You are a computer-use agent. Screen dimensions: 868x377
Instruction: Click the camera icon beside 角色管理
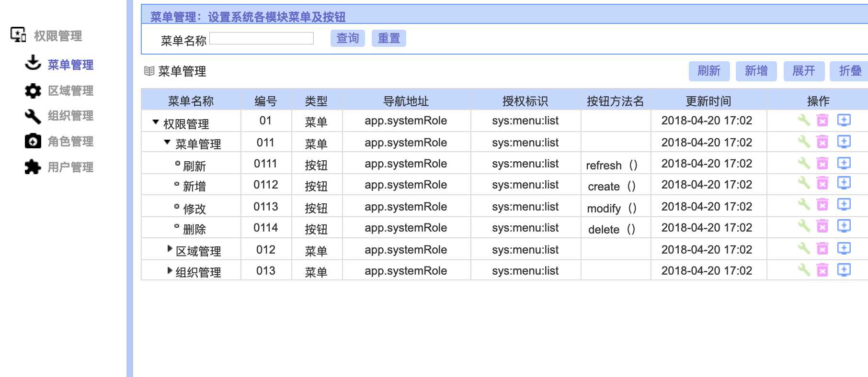coord(33,141)
